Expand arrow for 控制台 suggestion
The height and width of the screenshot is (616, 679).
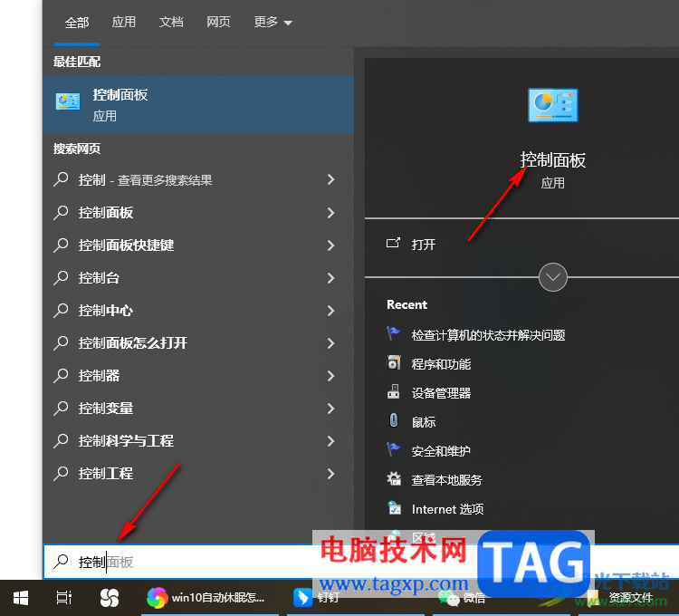point(330,278)
